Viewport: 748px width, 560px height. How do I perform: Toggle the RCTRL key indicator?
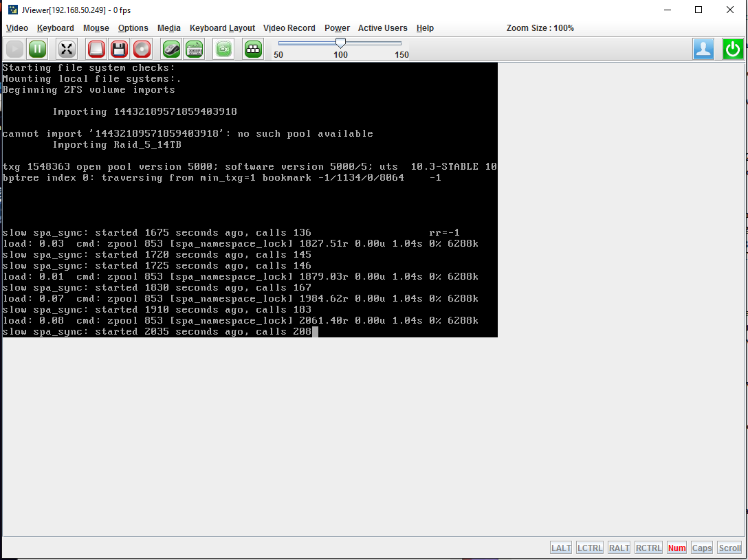click(x=648, y=548)
